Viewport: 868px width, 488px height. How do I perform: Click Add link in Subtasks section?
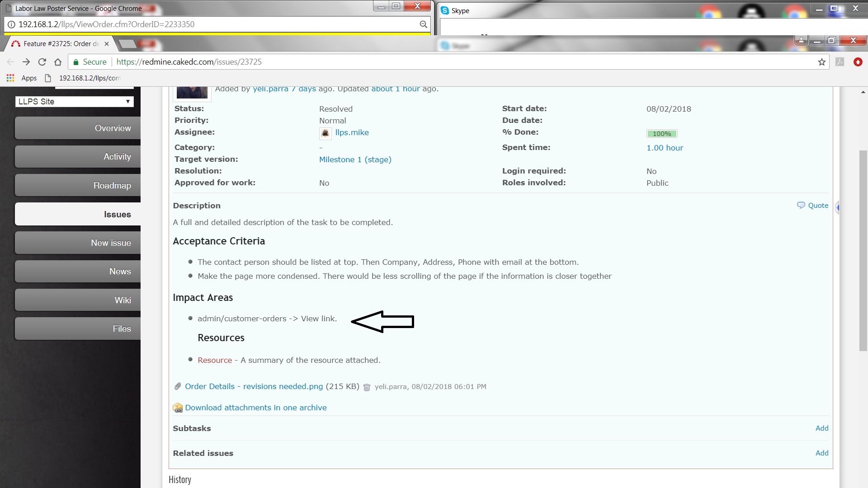[x=821, y=428]
